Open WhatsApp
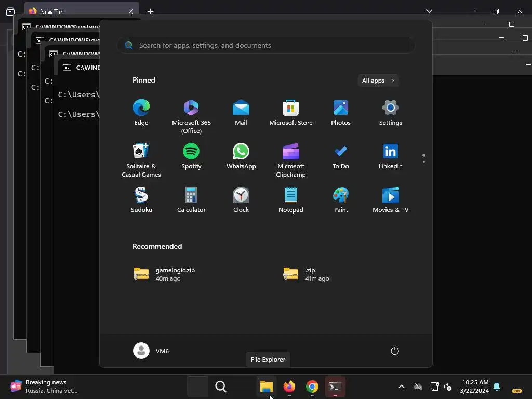Image resolution: width=532 pixels, height=399 pixels. [x=241, y=157]
